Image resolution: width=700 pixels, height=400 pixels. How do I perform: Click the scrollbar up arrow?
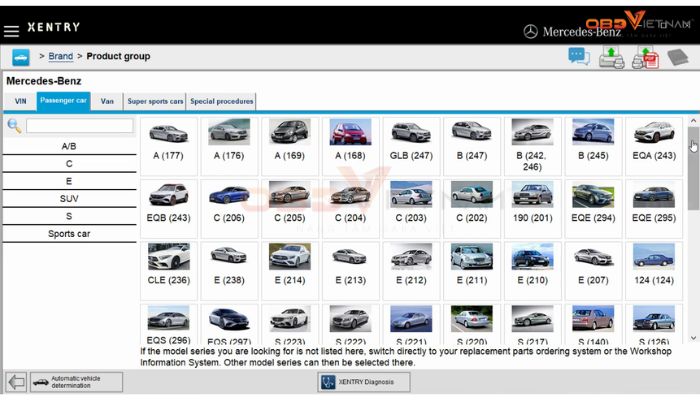tap(693, 121)
